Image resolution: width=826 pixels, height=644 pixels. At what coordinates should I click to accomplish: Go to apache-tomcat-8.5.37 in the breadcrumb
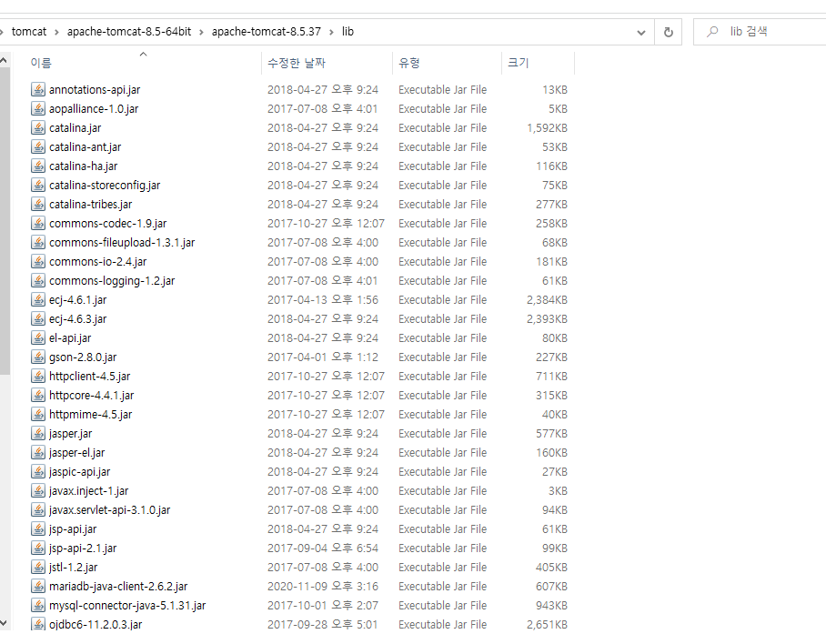point(266,32)
